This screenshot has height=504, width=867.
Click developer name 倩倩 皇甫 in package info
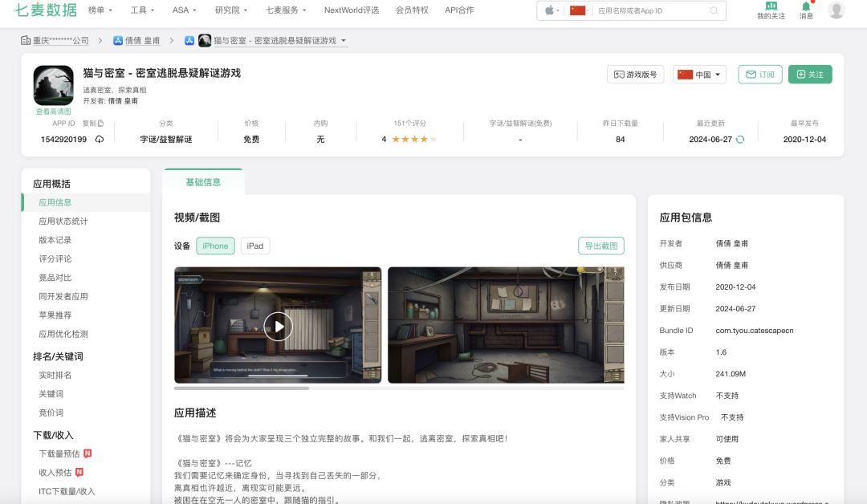731,243
